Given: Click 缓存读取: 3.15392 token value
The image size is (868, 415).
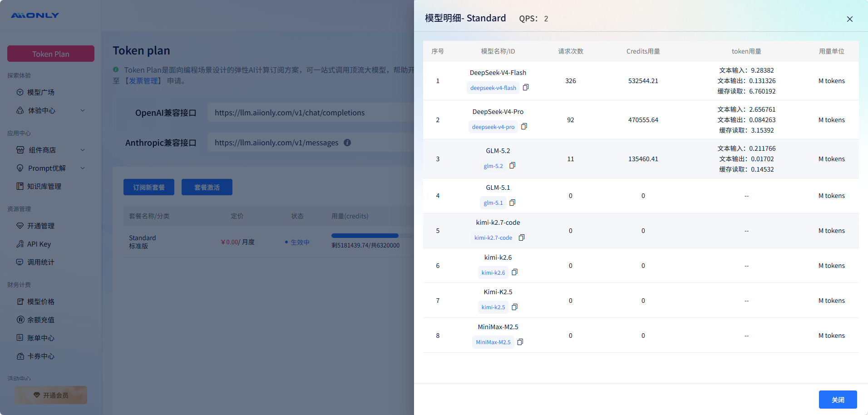Looking at the screenshot, I should point(746,130).
